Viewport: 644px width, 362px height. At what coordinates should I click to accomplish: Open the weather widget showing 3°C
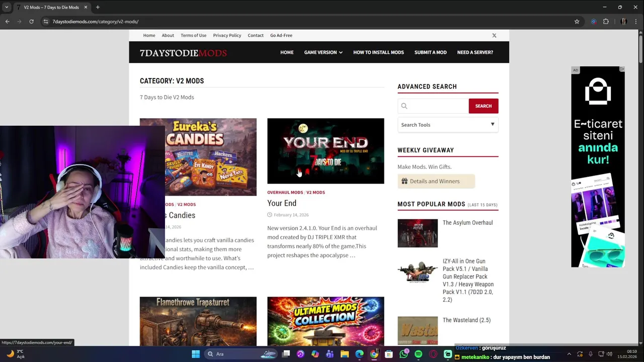pyautogui.click(x=15, y=354)
